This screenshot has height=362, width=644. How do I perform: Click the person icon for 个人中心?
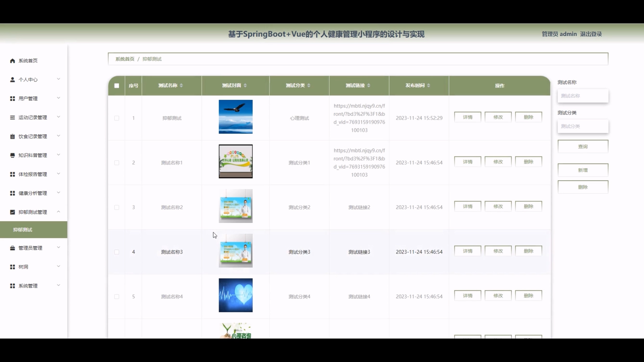coord(12,80)
